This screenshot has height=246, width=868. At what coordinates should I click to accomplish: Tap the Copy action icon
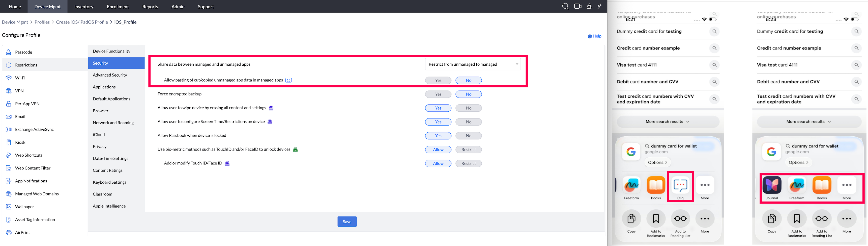click(x=631, y=219)
